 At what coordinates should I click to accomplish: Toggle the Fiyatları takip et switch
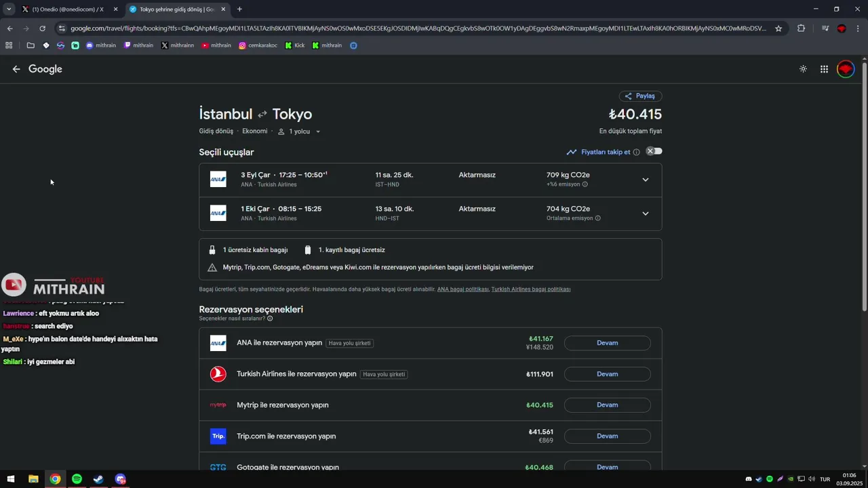[x=654, y=151]
